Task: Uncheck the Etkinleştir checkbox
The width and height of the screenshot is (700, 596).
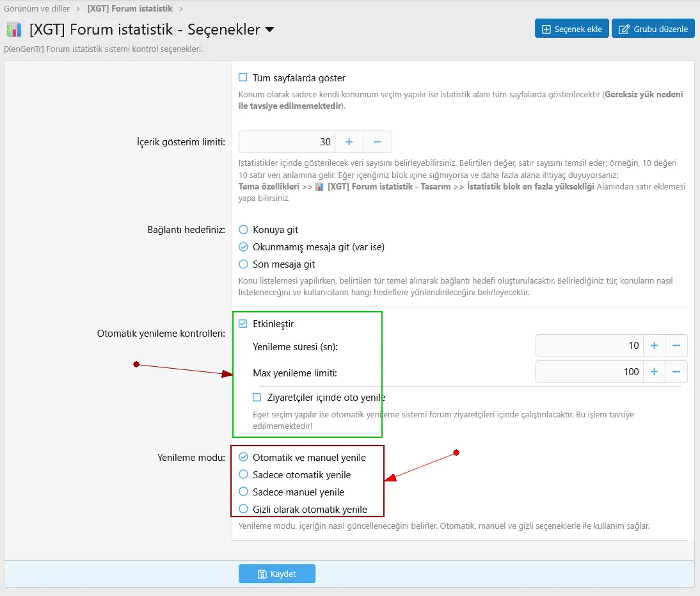Action: (x=243, y=323)
